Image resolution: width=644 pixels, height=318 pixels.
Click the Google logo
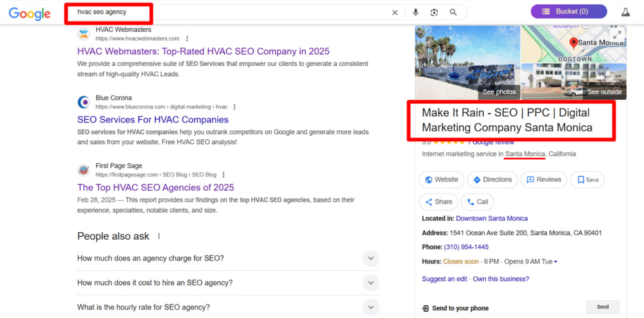click(30, 13)
